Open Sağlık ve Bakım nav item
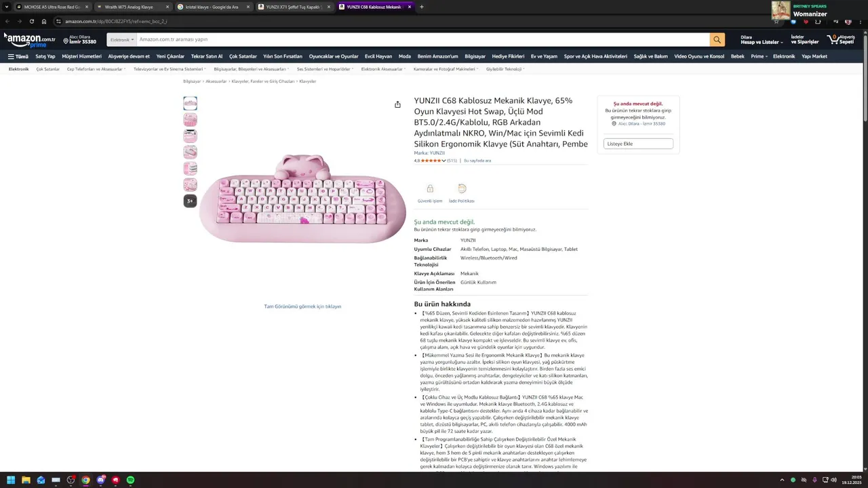This screenshot has height=488, width=868. [x=650, y=56]
